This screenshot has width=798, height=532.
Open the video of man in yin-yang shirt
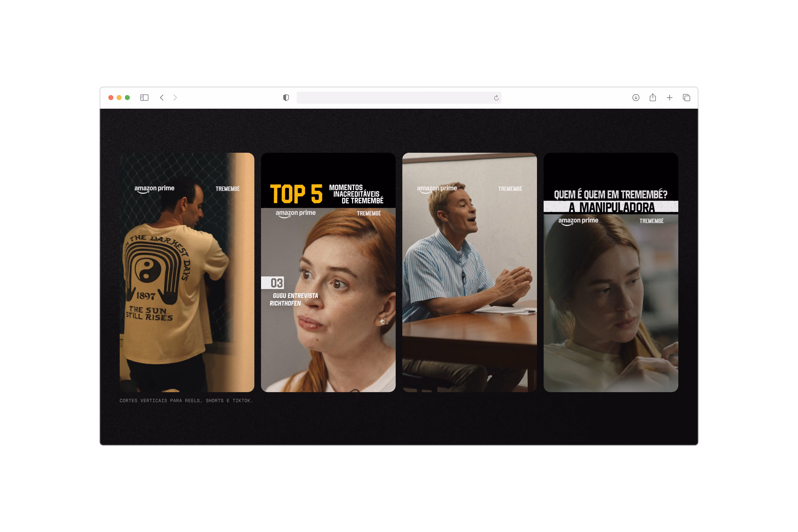point(187,272)
